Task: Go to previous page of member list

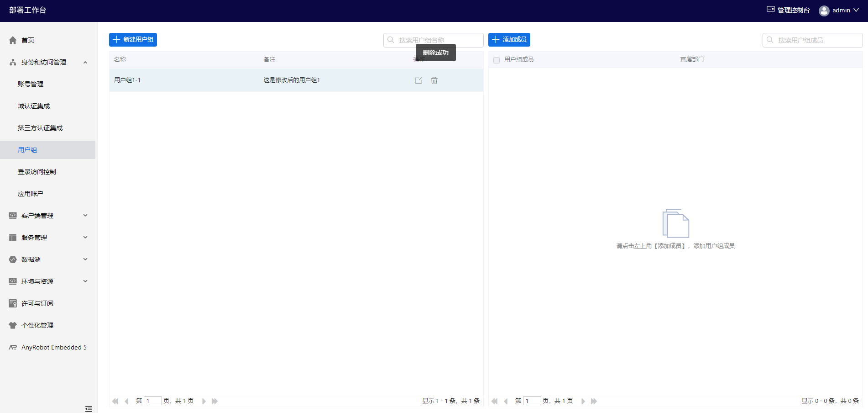Action: 506,401
